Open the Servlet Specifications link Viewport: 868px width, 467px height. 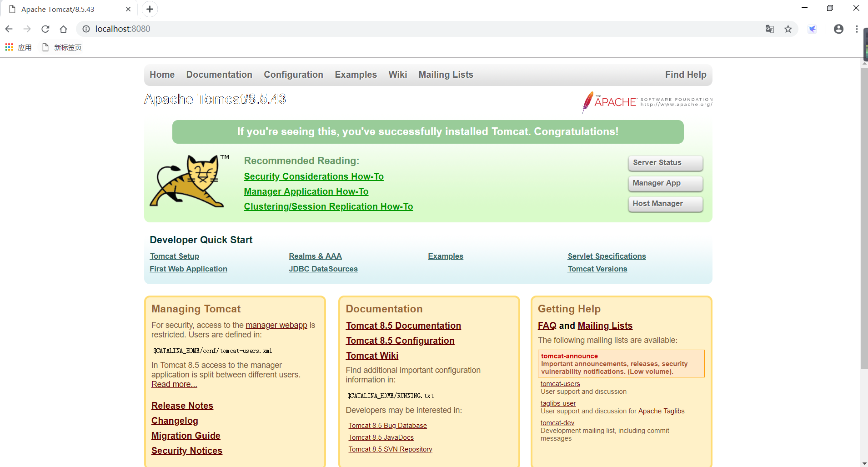(x=607, y=256)
